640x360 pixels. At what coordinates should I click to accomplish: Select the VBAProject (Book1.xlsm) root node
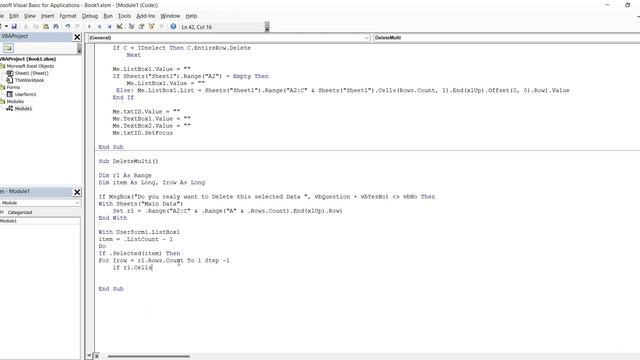[x=28, y=59]
